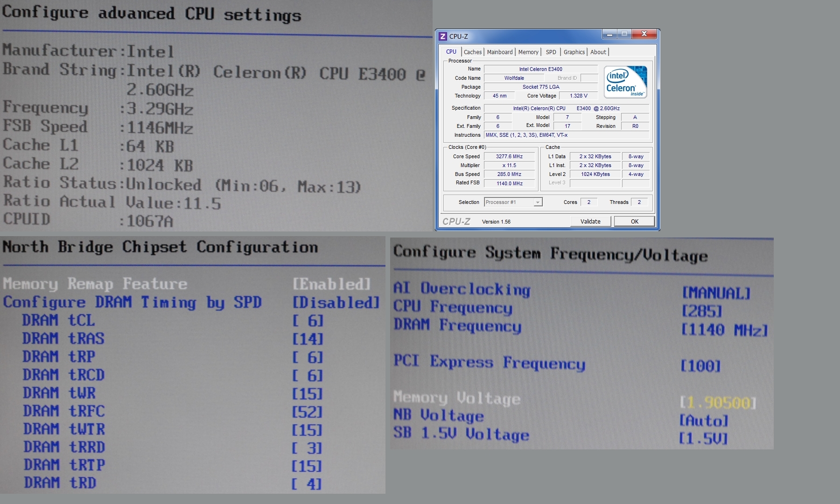This screenshot has width=840, height=504.
Task: Click the OK button in CPU-Z
Action: pyautogui.click(x=634, y=221)
